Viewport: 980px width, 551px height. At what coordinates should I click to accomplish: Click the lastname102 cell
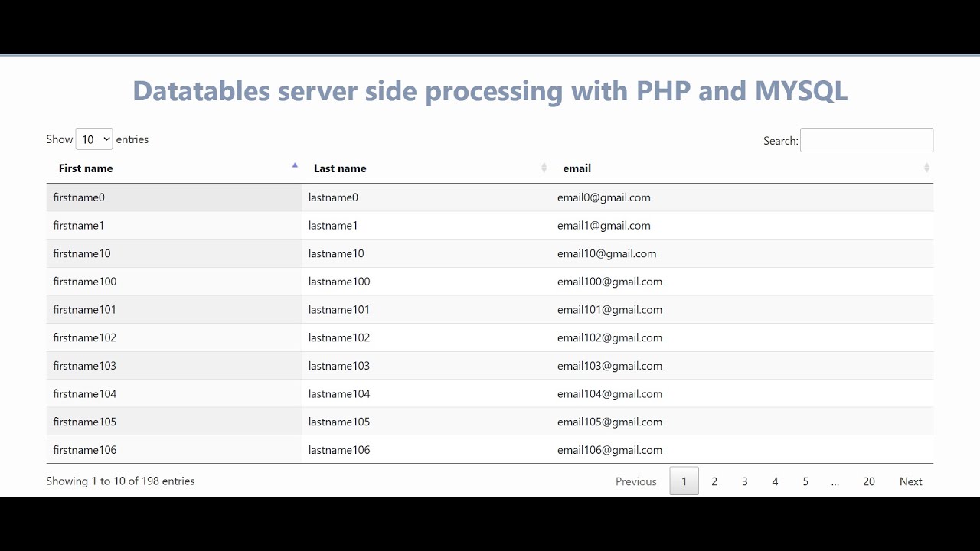pyautogui.click(x=339, y=337)
